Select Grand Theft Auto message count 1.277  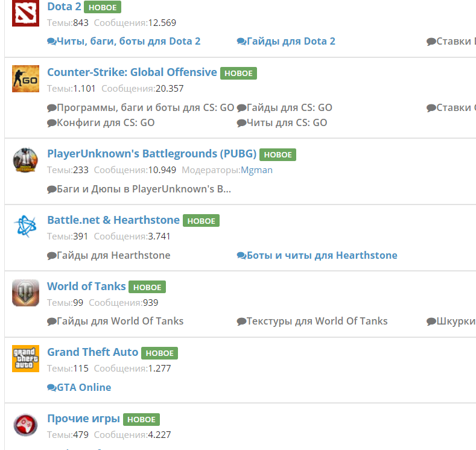pos(159,369)
